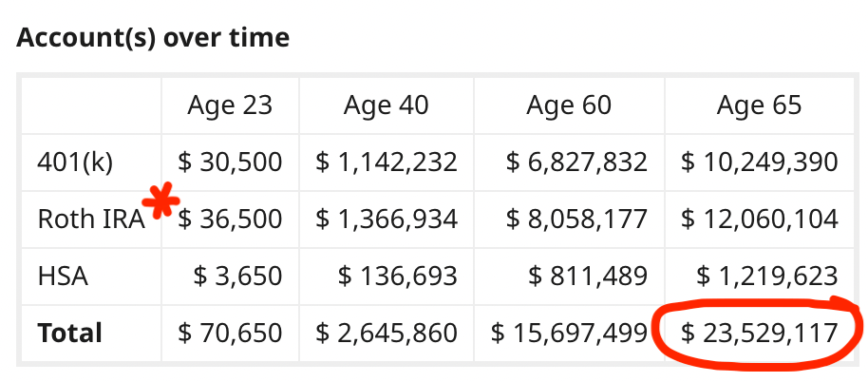Viewport: 868px width, 382px height.
Task: Select the Age 65 column header
Action: click(x=759, y=105)
